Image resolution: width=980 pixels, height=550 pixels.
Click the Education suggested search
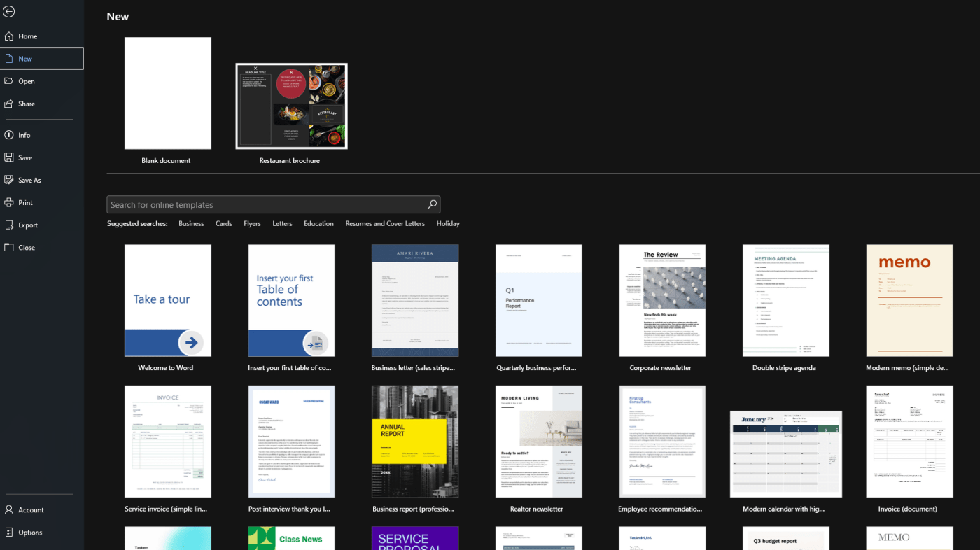tap(318, 224)
